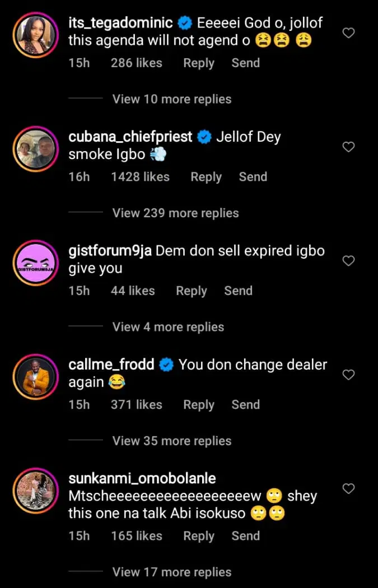
Task: Send the callme_frodd comment
Action: coord(245,404)
